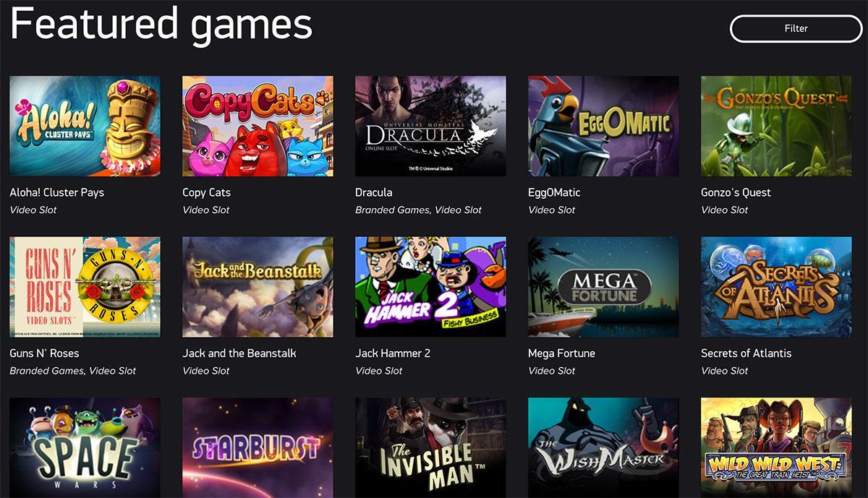This screenshot has height=498, width=868.
Task: Click The Invisible Man game artwork
Action: pos(430,447)
